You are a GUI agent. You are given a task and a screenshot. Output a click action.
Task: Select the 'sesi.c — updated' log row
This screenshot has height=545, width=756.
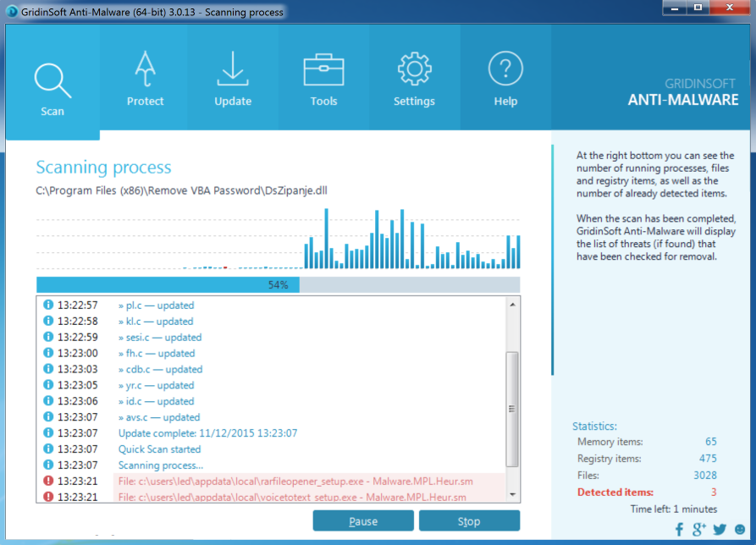point(272,337)
